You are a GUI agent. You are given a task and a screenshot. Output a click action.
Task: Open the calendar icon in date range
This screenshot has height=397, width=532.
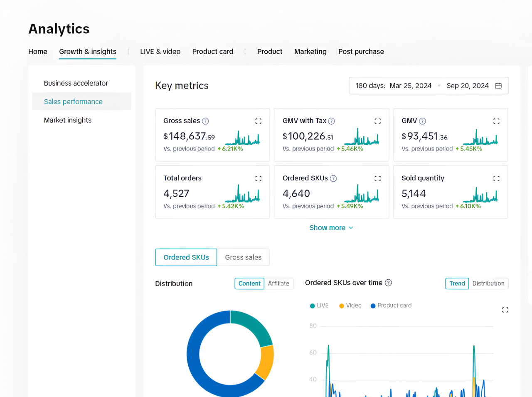498,86
